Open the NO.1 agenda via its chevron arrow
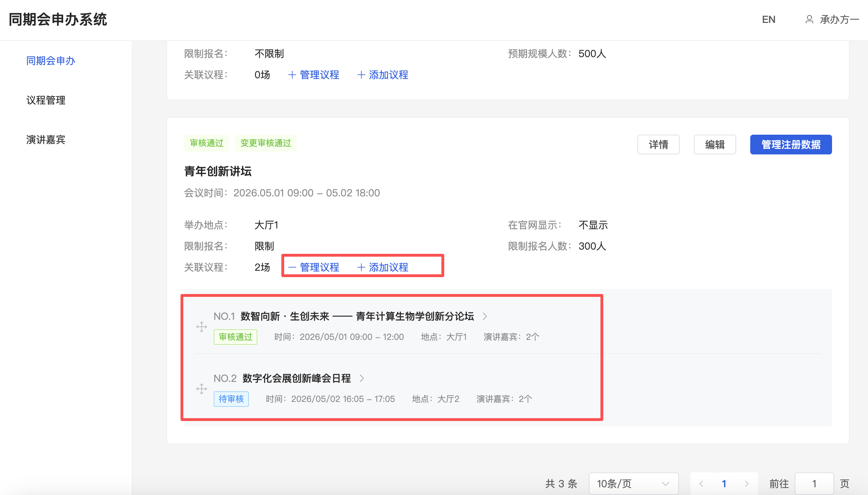Viewport: 868px width, 495px height. point(485,316)
